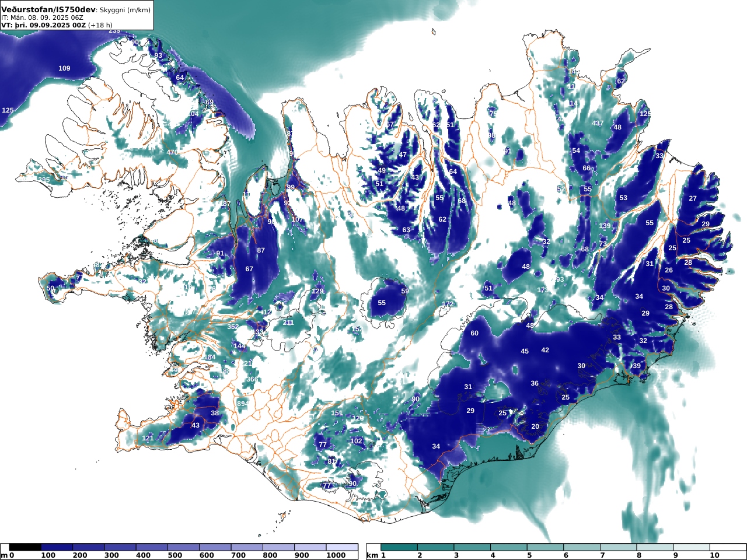
Task: Click the map value 42 on Vatnajökull
Action: point(545,350)
